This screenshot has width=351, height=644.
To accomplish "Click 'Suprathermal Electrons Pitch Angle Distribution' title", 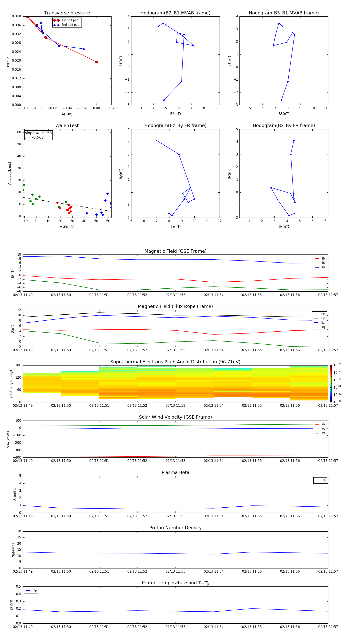I will 175,362.
